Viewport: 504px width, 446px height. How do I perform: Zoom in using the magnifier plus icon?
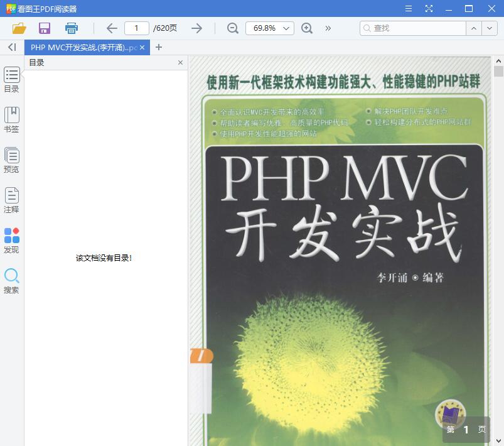[307, 28]
